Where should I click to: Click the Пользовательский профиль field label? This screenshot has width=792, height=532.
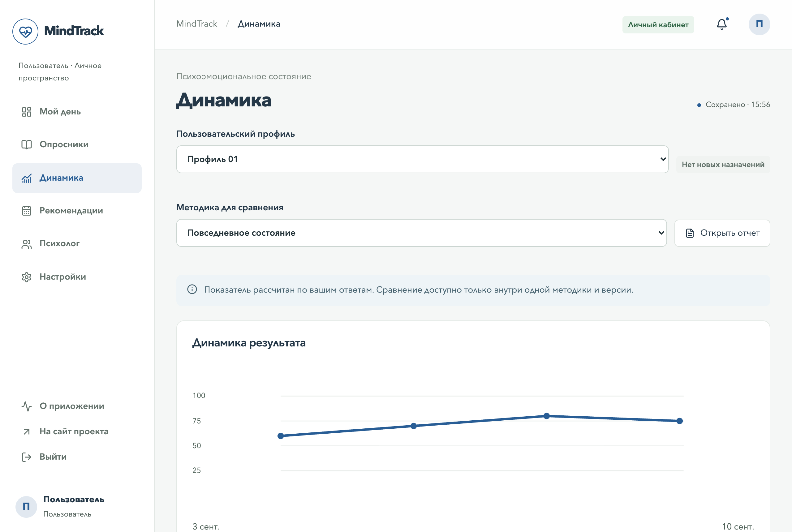tap(235, 134)
